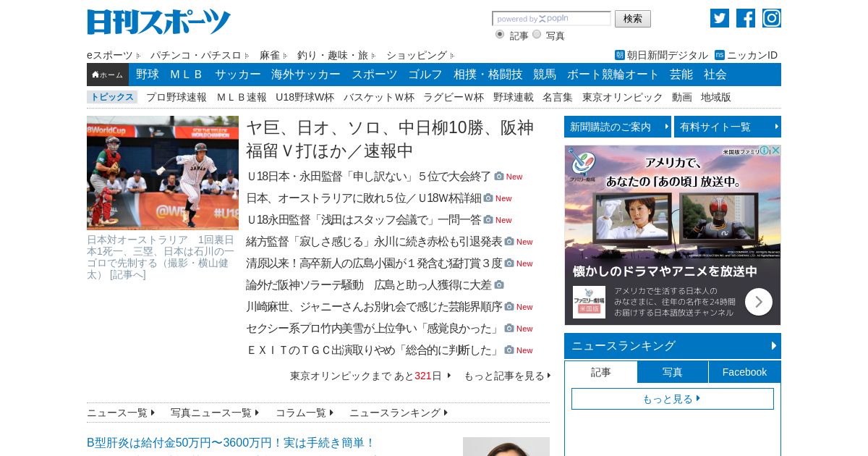Open the Twitter social icon

(x=720, y=18)
